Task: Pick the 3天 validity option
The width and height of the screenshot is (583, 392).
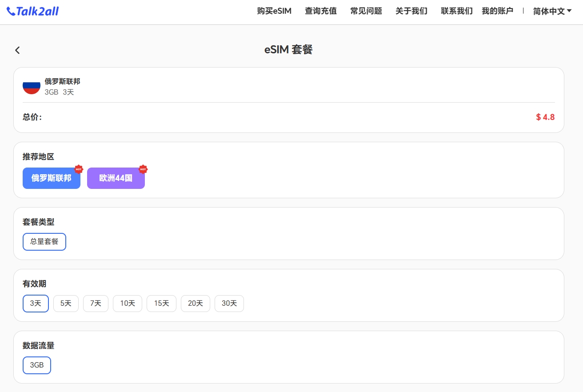Action: coord(36,304)
